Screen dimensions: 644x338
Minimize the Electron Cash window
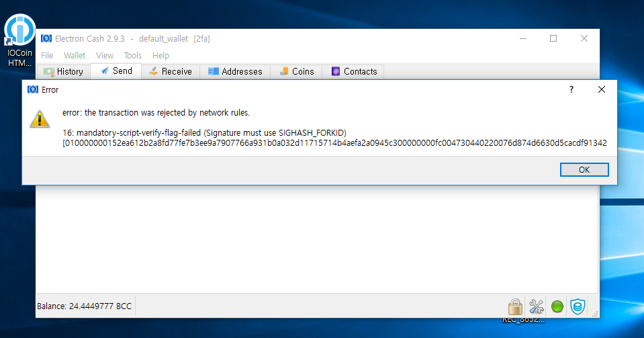click(x=523, y=39)
